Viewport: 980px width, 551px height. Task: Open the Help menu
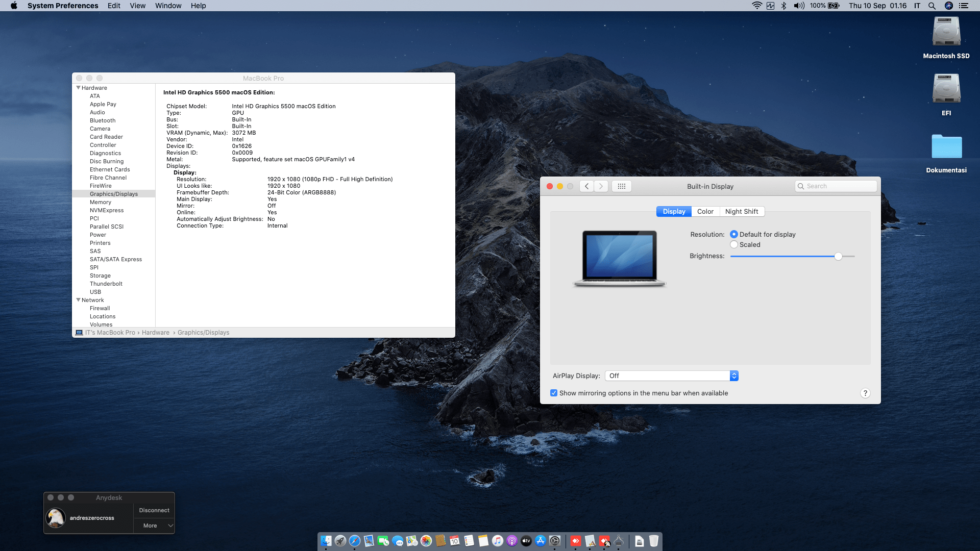198,6
